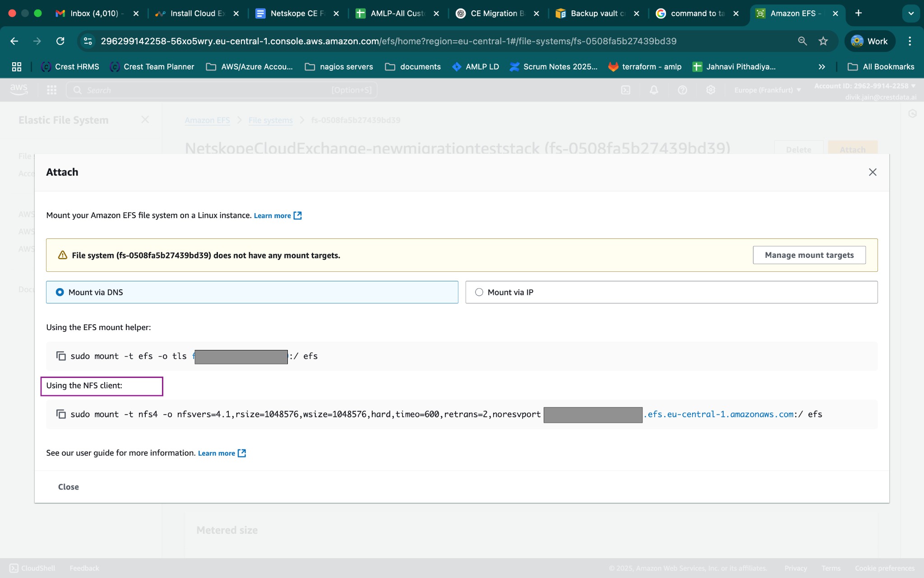
Task: Click the Manage mount targets button
Action: 809,255
